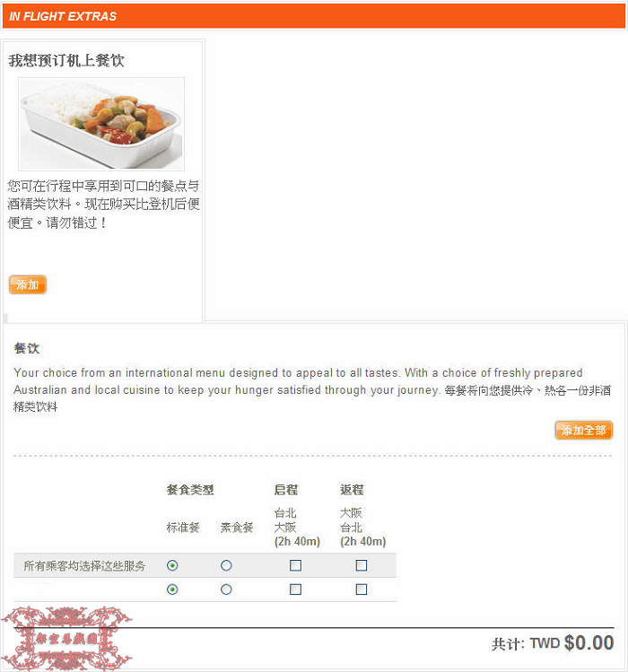The image size is (628, 672).
Task: Select 素食餐 radio in second passenger row
Action: tap(226, 589)
